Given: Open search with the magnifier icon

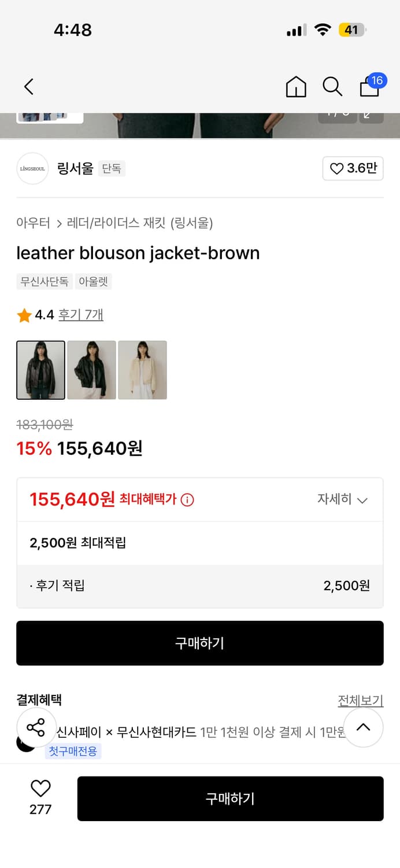Looking at the screenshot, I should click(332, 87).
